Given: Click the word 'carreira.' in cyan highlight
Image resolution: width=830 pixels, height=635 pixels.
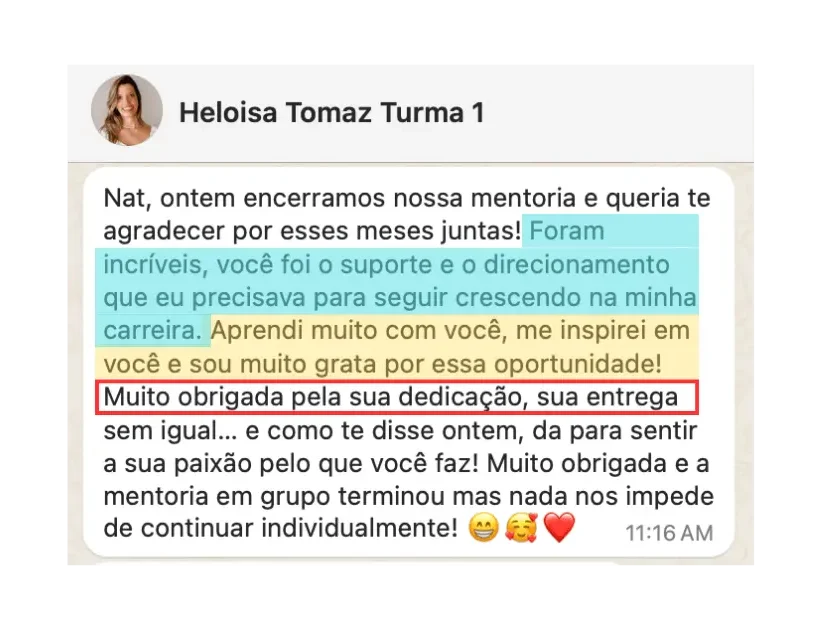Looking at the screenshot, I should click(x=152, y=331).
